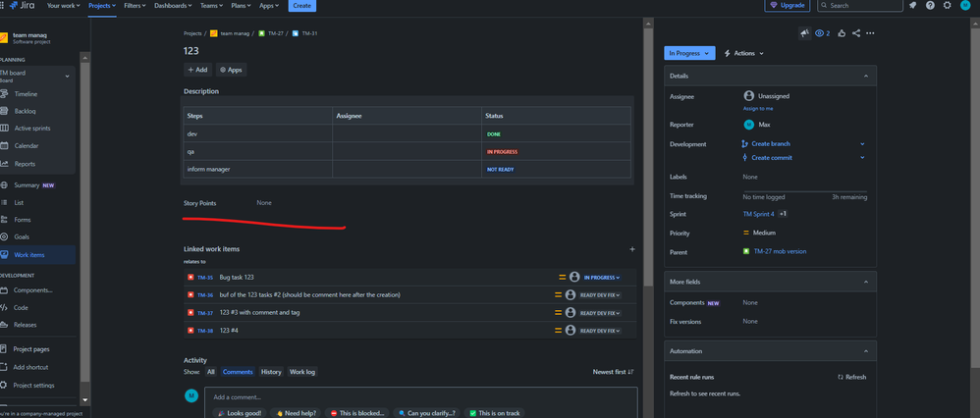The height and width of the screenshot is (418, 980).
Task: Click the Calendar sidebar icon
Action: pyautogui.click(x=5, y=145)
